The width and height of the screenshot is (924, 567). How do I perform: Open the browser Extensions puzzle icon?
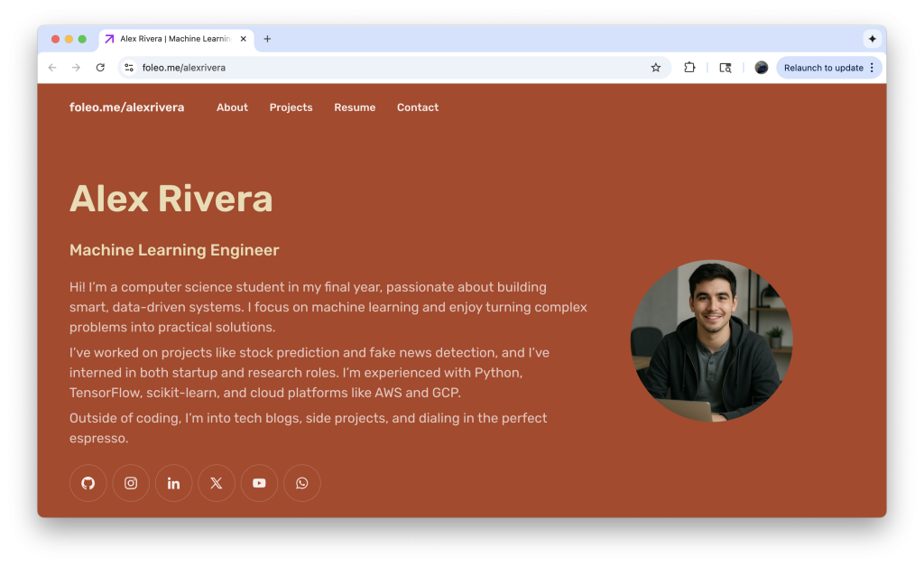(x=689, y=68)
